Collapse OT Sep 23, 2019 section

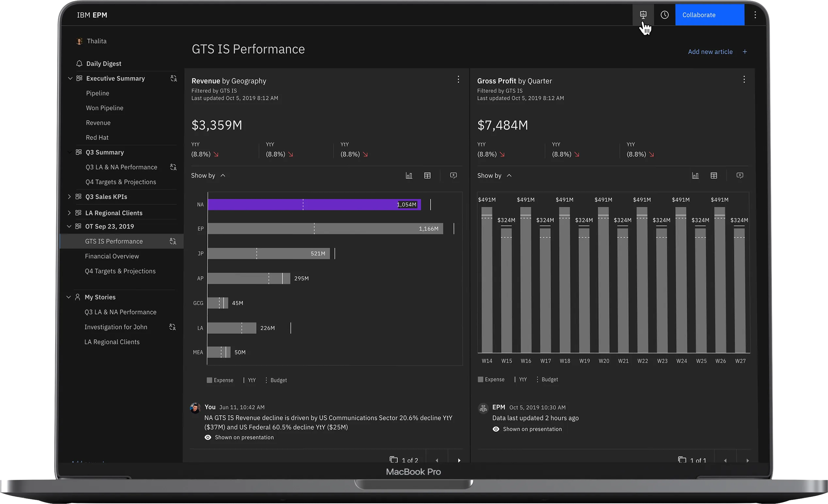[69, 226]
